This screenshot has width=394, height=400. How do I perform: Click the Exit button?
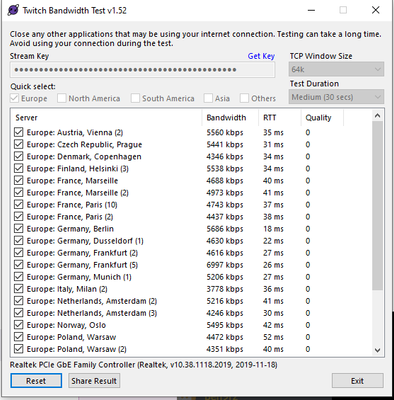pos(358,381)
